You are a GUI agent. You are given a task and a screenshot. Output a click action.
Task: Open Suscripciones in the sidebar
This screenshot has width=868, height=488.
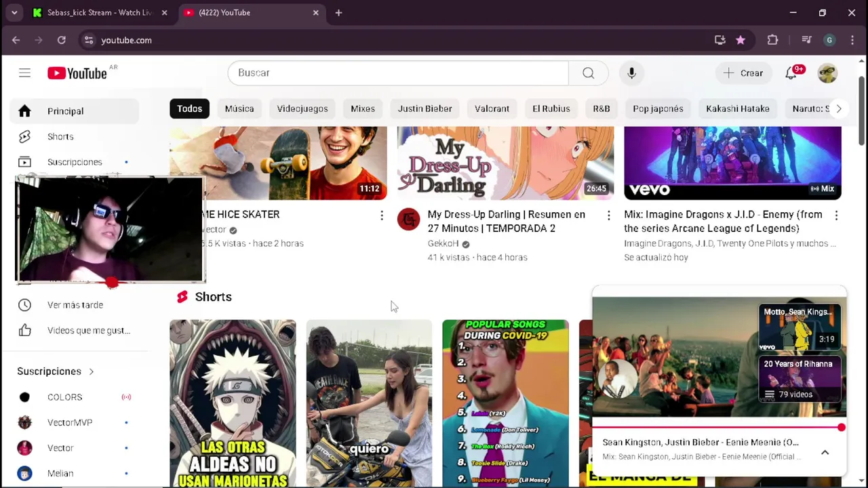coord(75,162)
